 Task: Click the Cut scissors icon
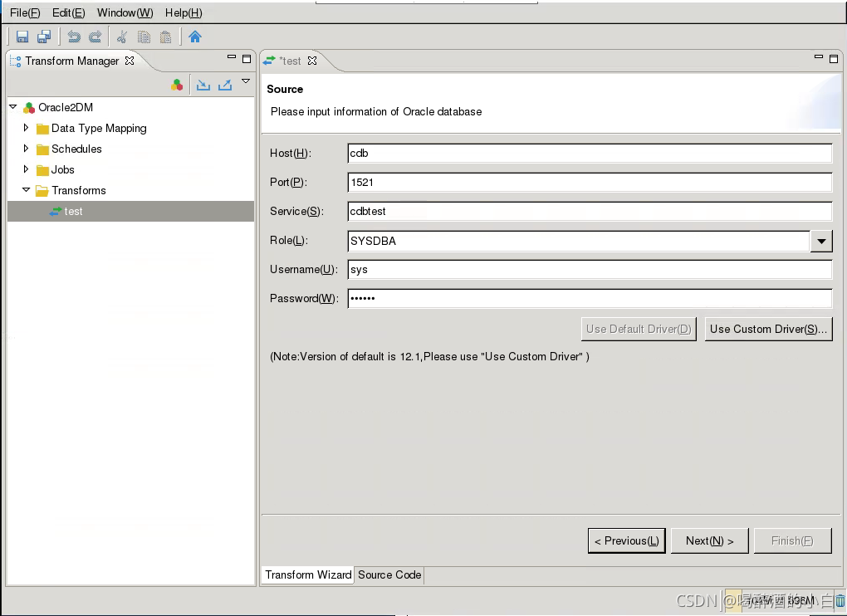pos(122,37)
